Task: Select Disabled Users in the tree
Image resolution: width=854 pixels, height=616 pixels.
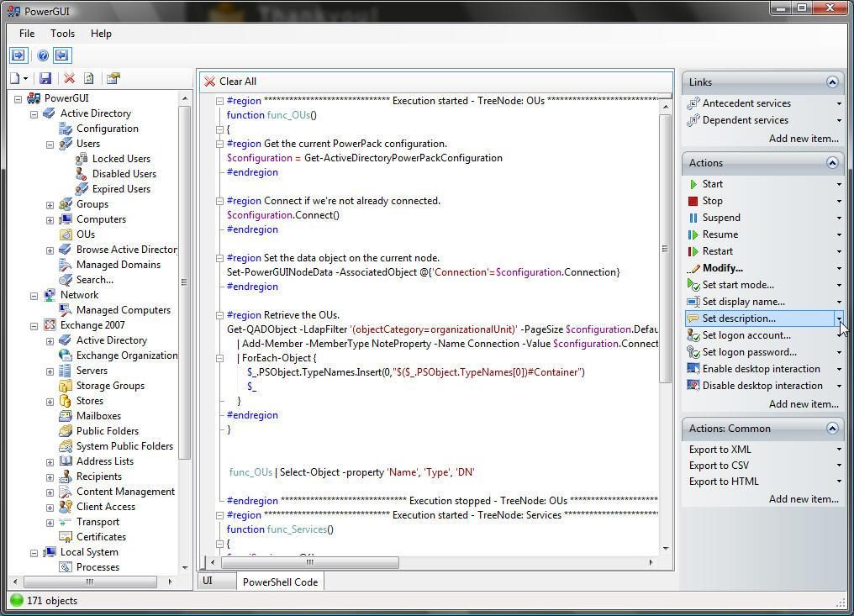Action: (124, 174)
